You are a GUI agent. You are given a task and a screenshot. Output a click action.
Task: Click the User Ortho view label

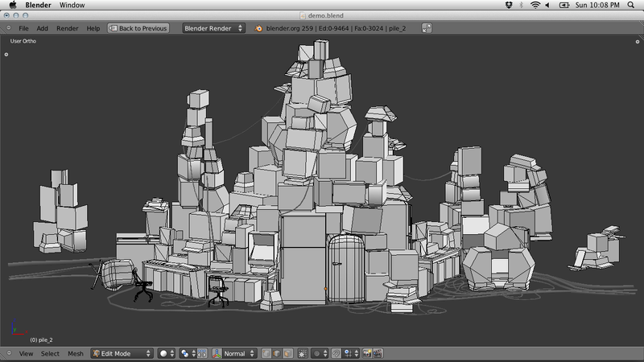[23, 41]
